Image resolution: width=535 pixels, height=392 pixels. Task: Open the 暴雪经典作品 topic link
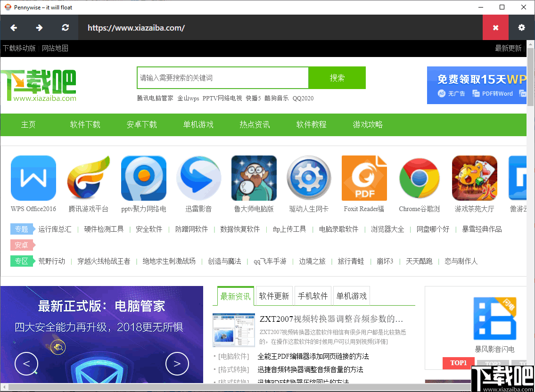point(482,229)
